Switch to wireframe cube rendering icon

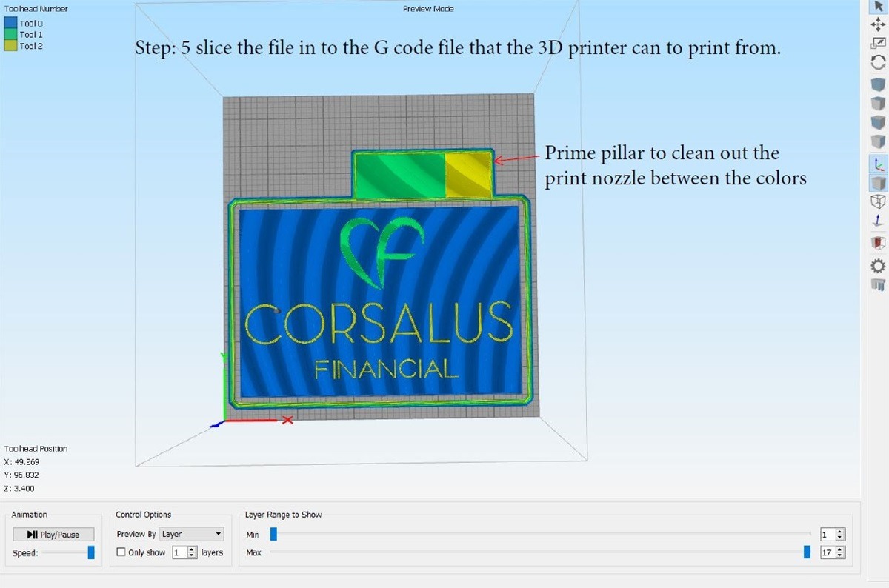879,201
